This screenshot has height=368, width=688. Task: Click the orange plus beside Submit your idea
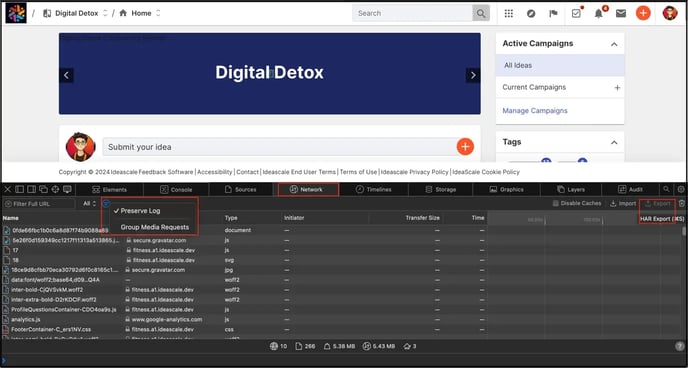pyautogui.click(x=465, y=146)
